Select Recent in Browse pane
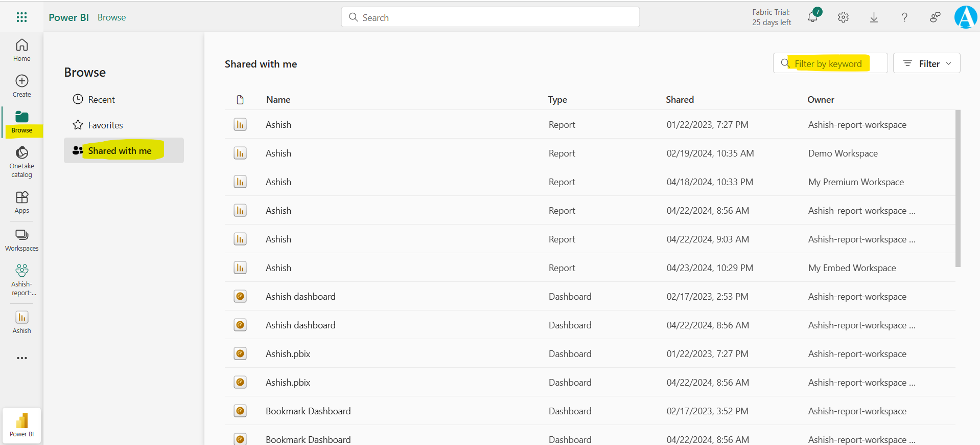This screenshot has height=445, width=980. 124,99
